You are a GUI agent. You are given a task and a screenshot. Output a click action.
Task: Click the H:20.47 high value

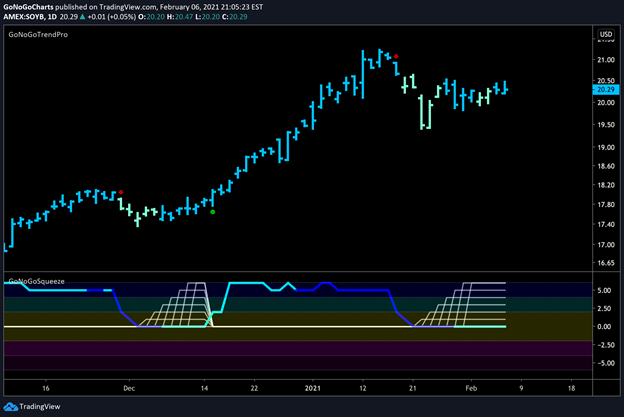[x=180, y=17]
